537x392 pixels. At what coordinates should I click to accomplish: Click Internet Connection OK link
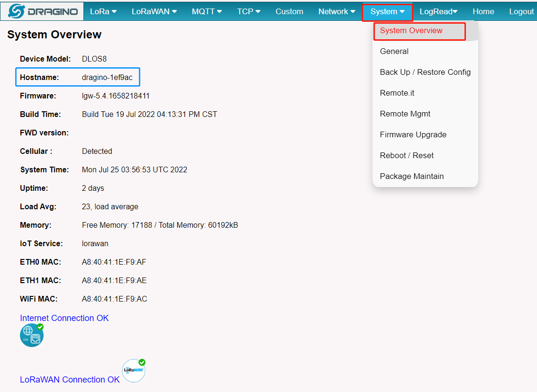click(x=64, y=318)
